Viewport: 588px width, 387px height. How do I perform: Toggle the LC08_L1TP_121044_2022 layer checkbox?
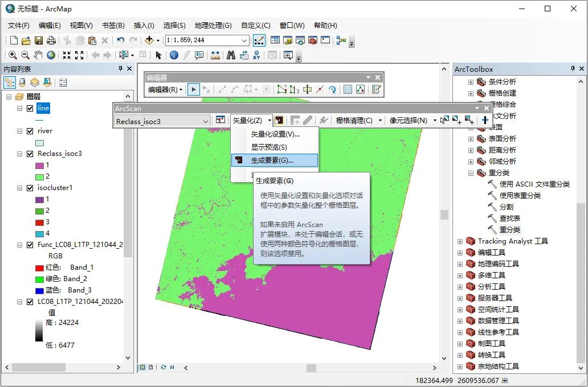pos(30,302)
